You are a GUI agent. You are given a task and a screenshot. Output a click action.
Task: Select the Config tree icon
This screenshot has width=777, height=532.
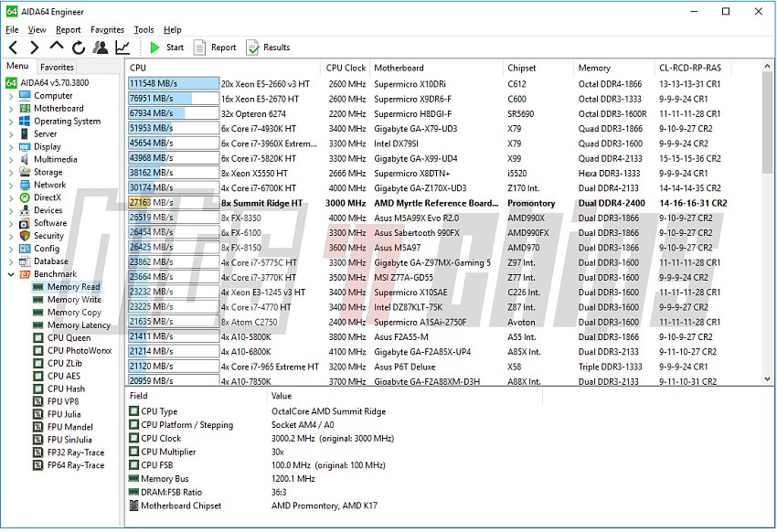(25, 249)
